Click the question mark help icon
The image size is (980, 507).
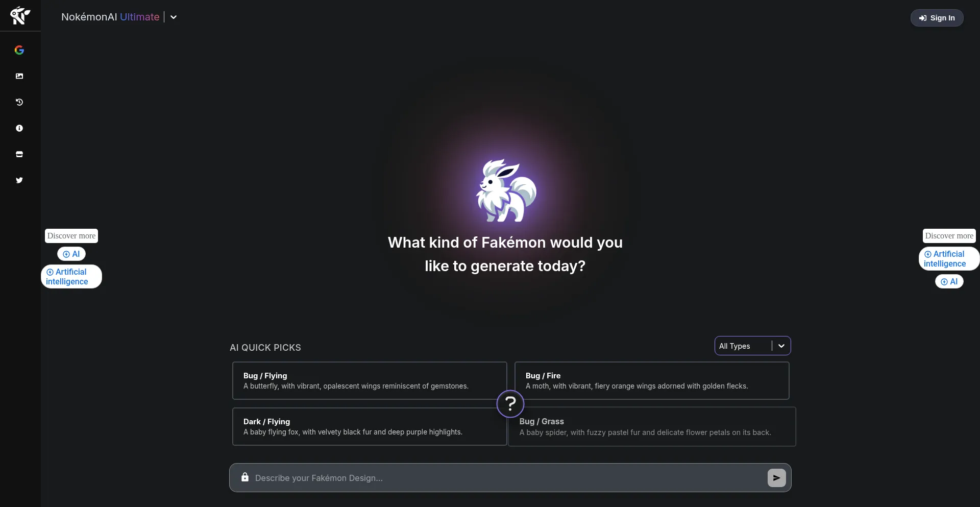(x=510, y=404)
